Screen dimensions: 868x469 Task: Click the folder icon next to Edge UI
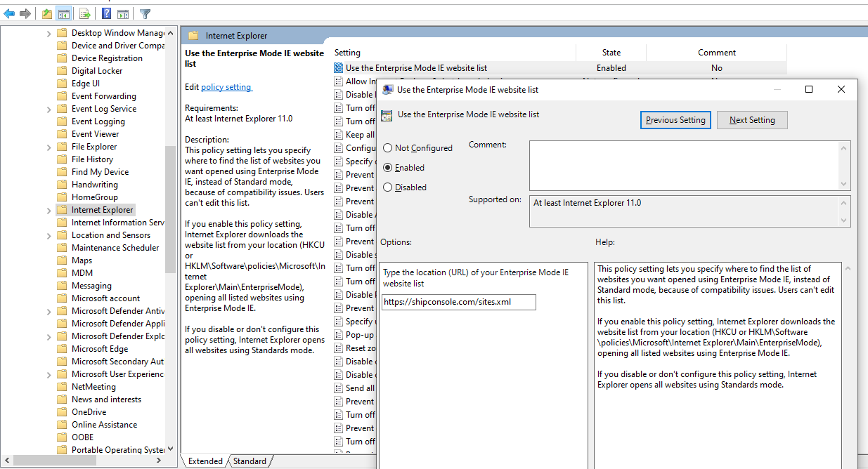click(62, 84)
